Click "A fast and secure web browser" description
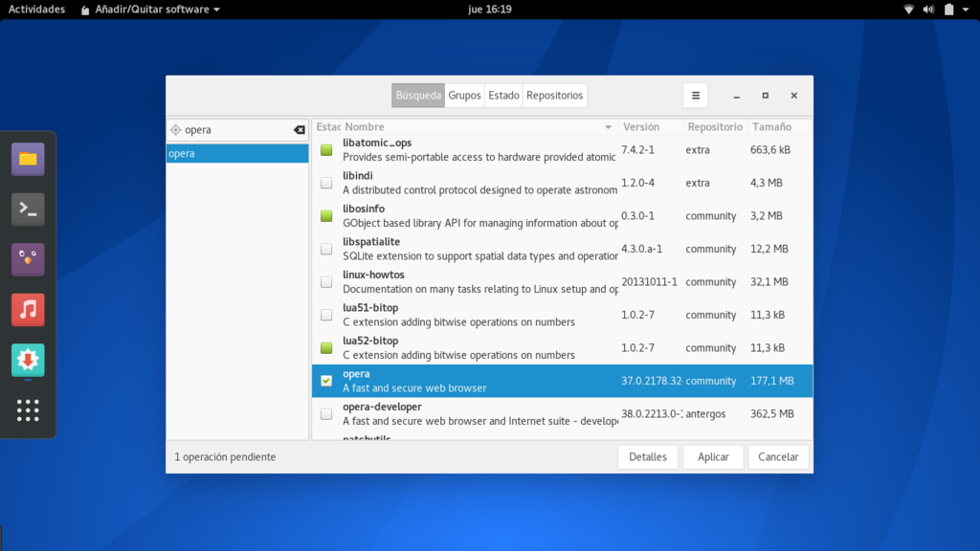 pyautogui.click(x=414, y=388)
